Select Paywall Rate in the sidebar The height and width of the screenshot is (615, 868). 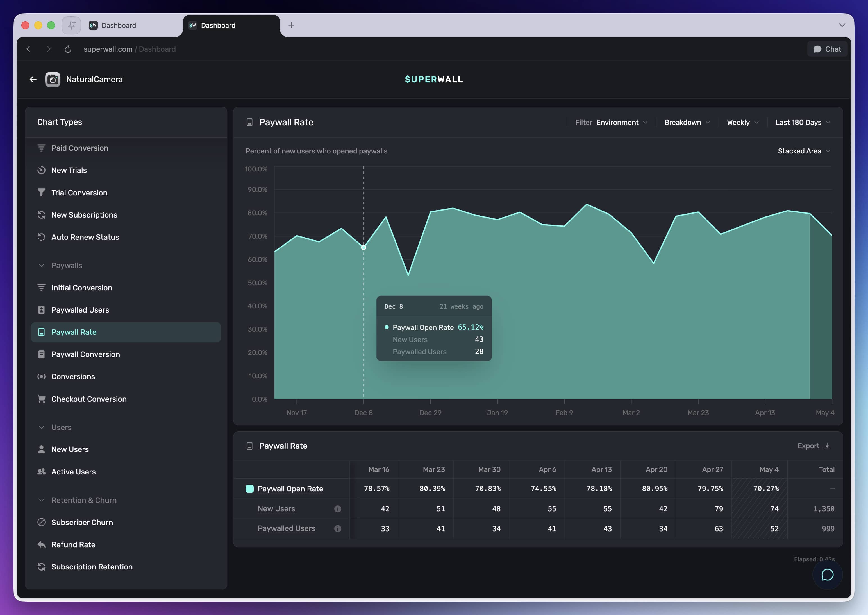pyautogui.click(x=126, y=332)
